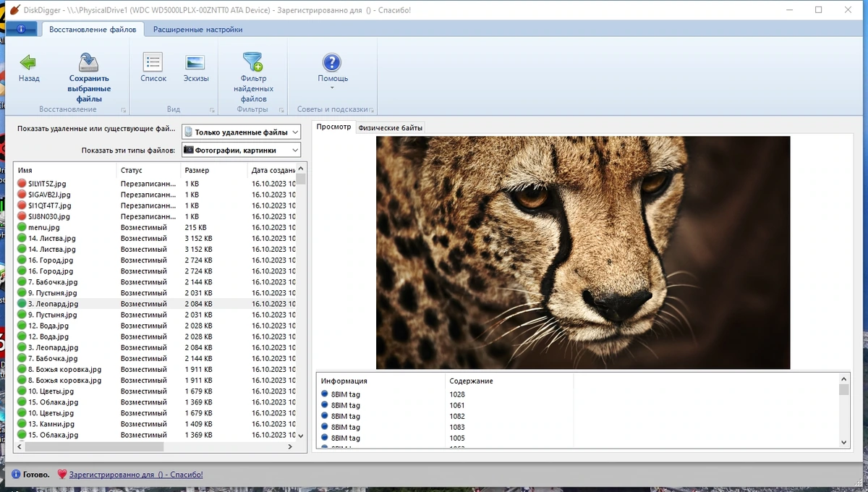This screenshot has height=492, width=868.
Task: Click the value 1028 in Содержание column
Action: click(457, 394)
